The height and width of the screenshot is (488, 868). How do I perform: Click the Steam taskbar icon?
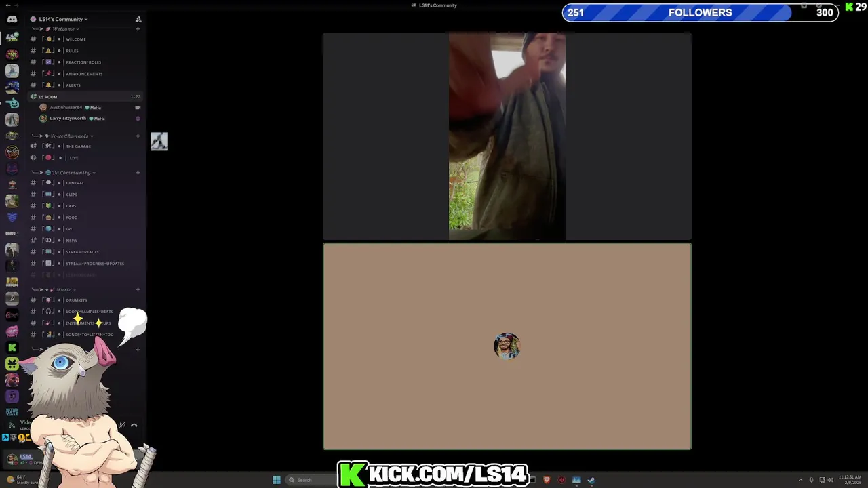pos(591,480)
